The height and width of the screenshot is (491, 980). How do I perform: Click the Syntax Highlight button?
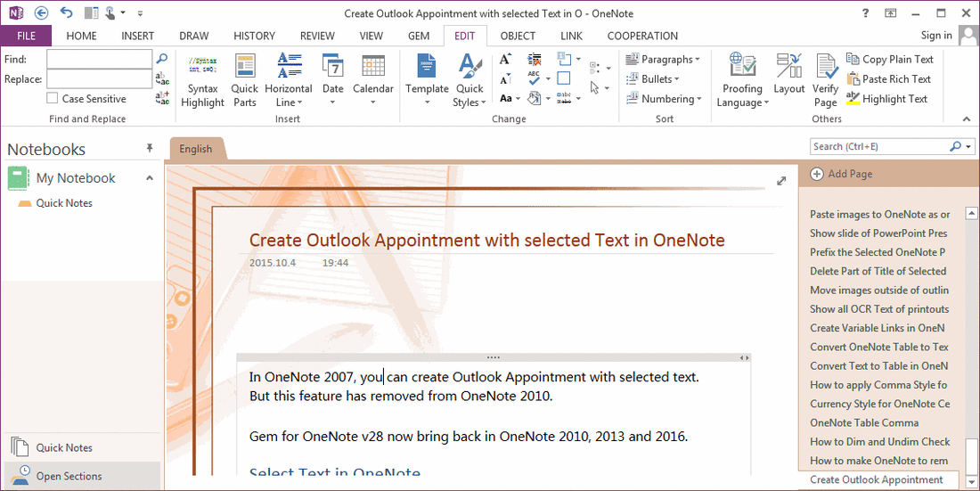(x=202, y=81)
